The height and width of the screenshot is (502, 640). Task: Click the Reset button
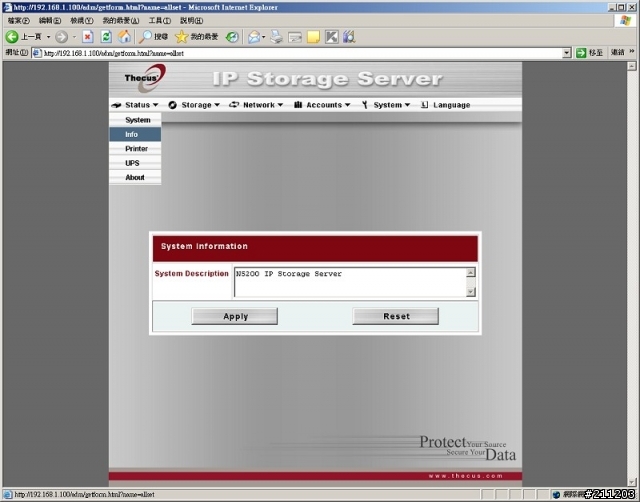tap(396, 316)
